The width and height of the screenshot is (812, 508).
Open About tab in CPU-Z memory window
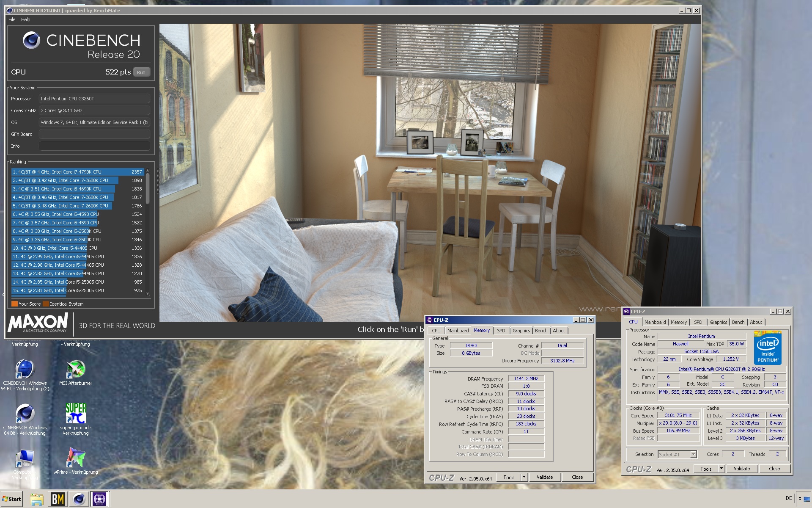tap(559, 331)
